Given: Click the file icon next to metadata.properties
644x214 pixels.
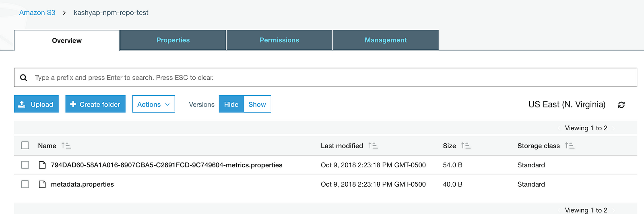Looking at the screenshot, I should [x=42, y=184].
